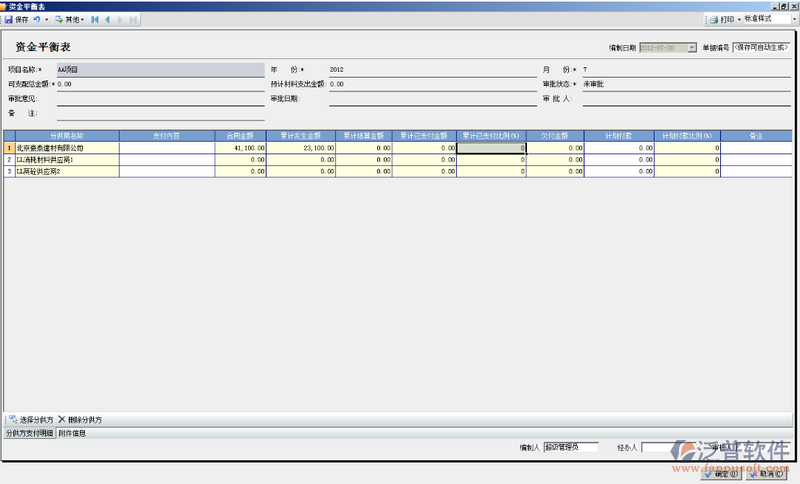800x484 pixels.
Task: Click the 可支配总金额 field
Action: coord(160,85)
